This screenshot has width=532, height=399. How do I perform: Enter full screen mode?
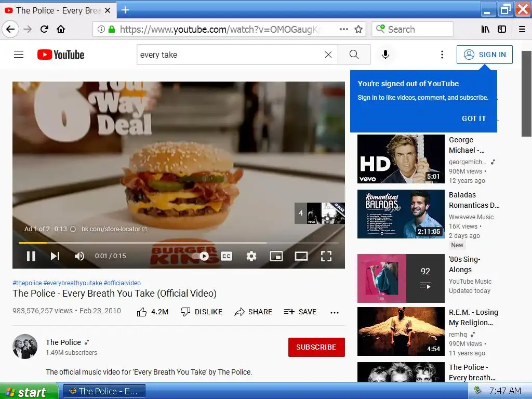coord(326,256)
